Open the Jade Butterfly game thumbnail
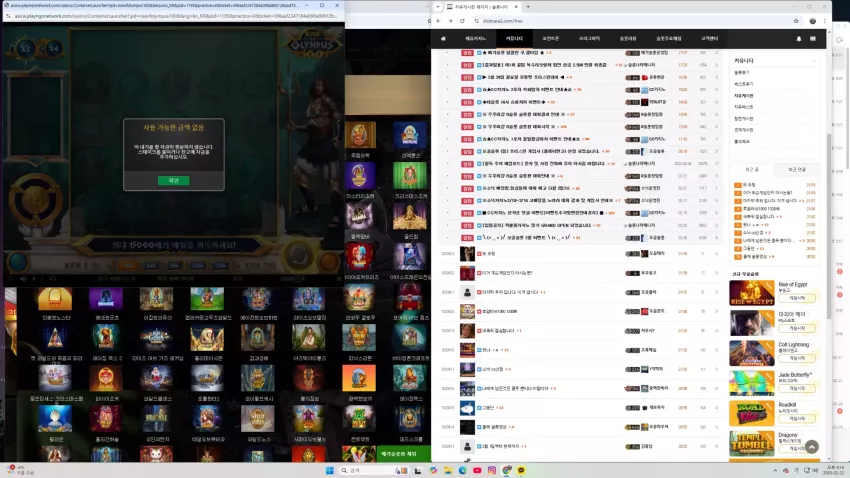850x478 pixels. click(x=751, y=384)
